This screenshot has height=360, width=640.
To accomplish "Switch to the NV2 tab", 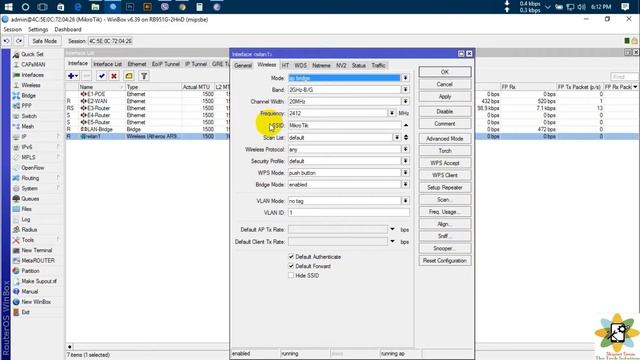I will [x=341, y=65].
